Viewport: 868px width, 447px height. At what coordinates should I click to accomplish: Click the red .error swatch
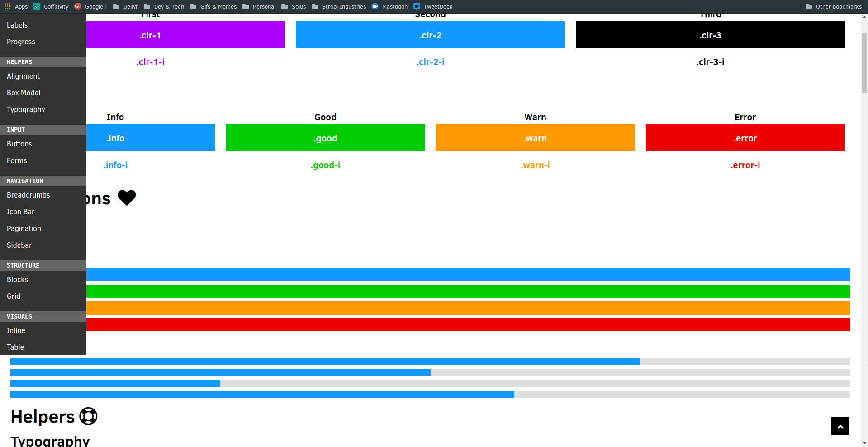coord(745,137)
